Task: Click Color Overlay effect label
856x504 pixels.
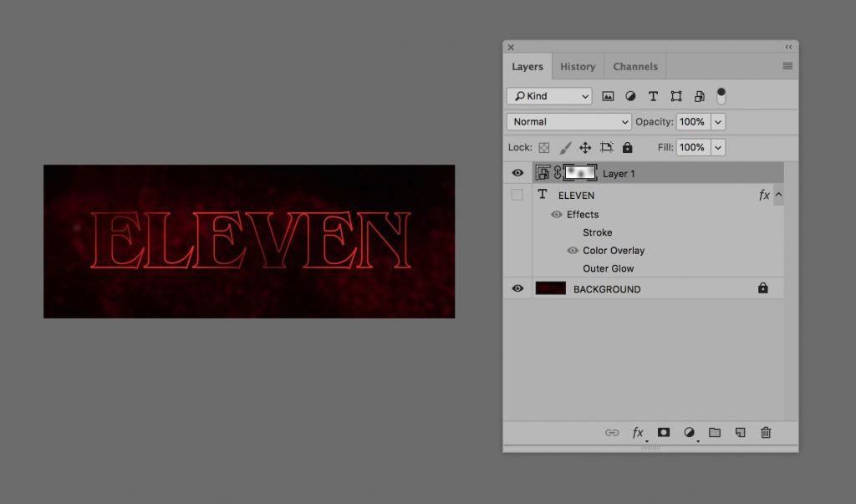Action: pos(614,251)
